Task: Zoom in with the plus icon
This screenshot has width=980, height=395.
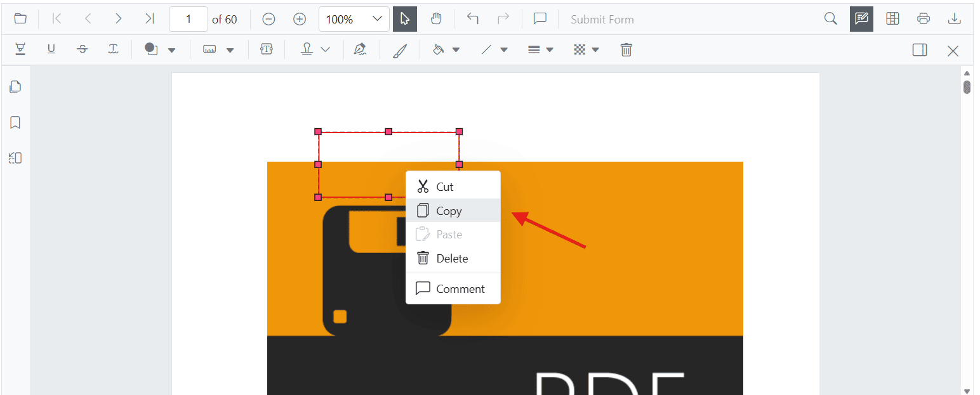Action: pyautogui.click(x=300, y=19)
